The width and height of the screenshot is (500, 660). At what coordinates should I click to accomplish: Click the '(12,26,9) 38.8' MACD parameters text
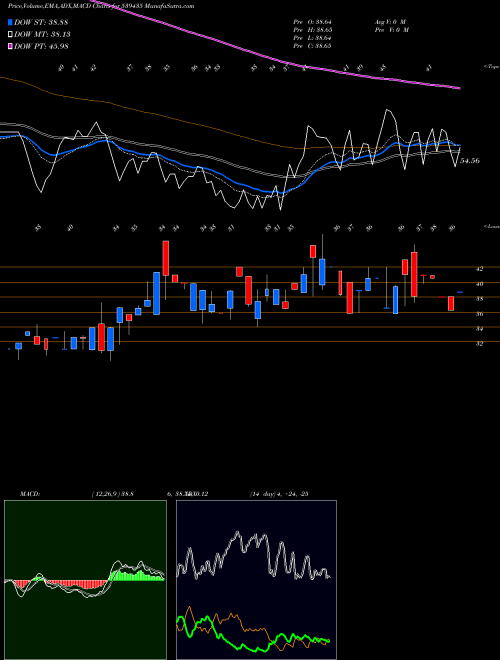(x=112, y=494)
